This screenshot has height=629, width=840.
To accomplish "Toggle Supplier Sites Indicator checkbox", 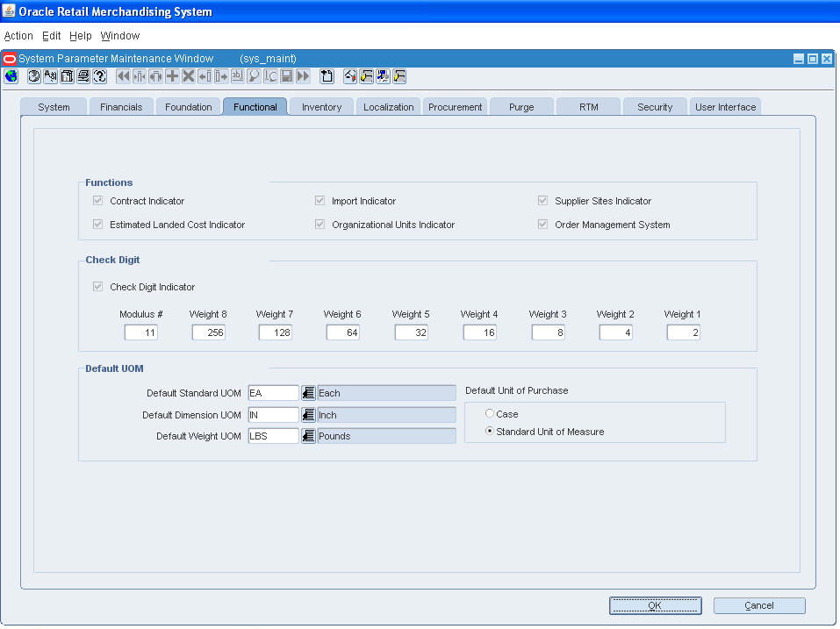I will pyautogui.click(x=542, y=201).
